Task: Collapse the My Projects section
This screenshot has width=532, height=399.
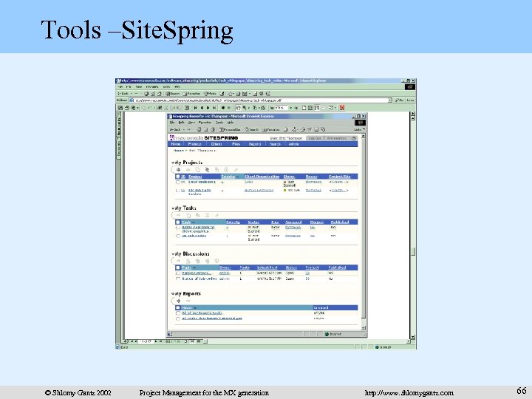Action: coord(173,163)
